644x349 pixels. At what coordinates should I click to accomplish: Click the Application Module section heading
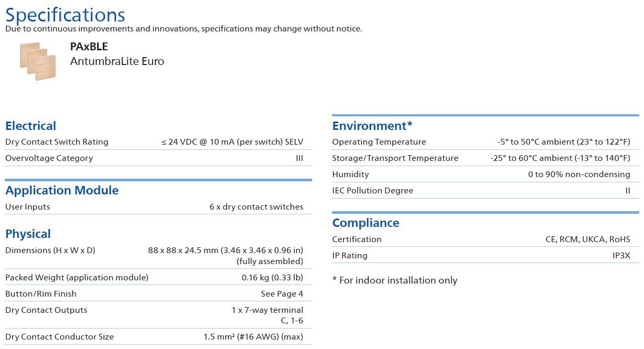pyautogui.click(x=62, y=190)
